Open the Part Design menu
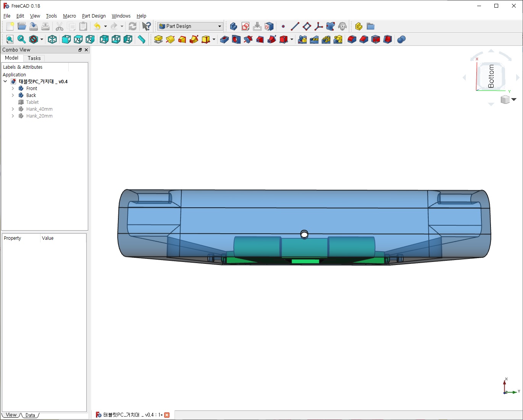 click(x=94, y=16)
